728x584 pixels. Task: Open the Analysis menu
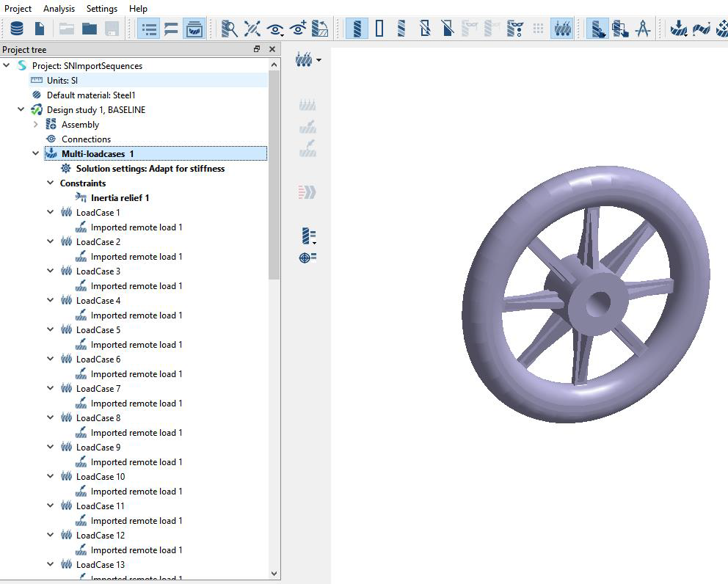(59, 8)
